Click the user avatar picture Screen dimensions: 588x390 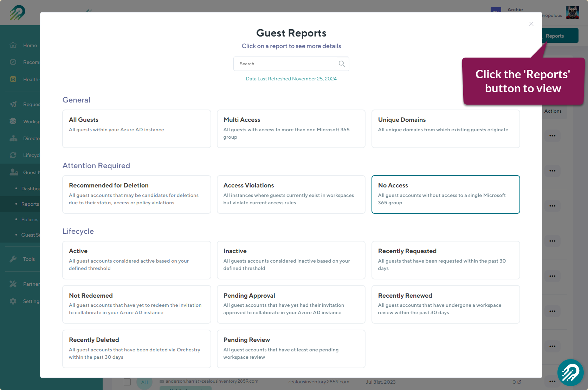tap(572, 13)
